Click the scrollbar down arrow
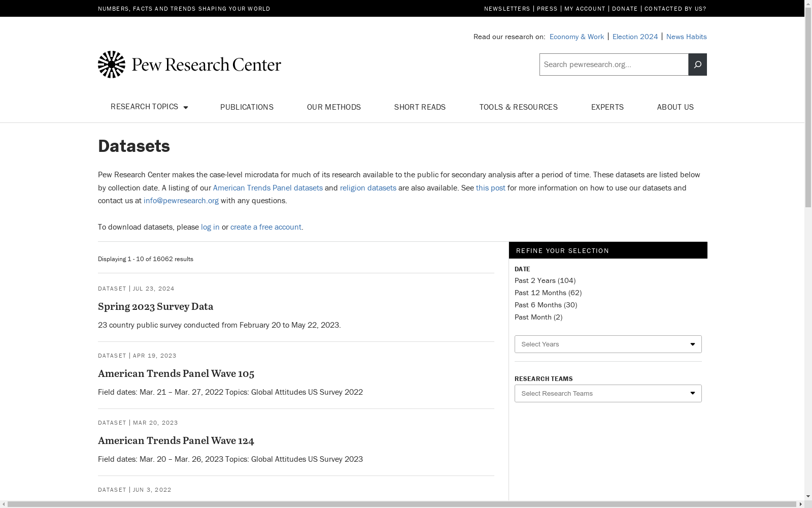 point(808,496)
